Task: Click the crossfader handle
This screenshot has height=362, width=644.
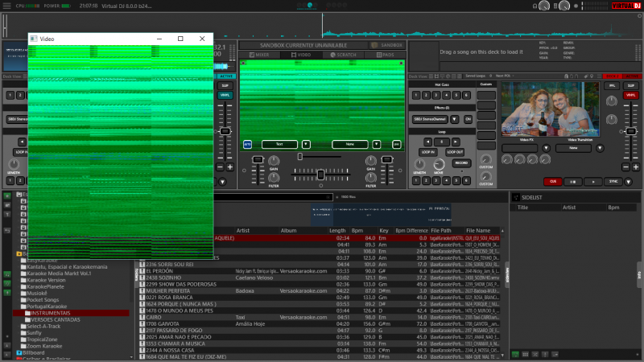Action: coord(320,175)
